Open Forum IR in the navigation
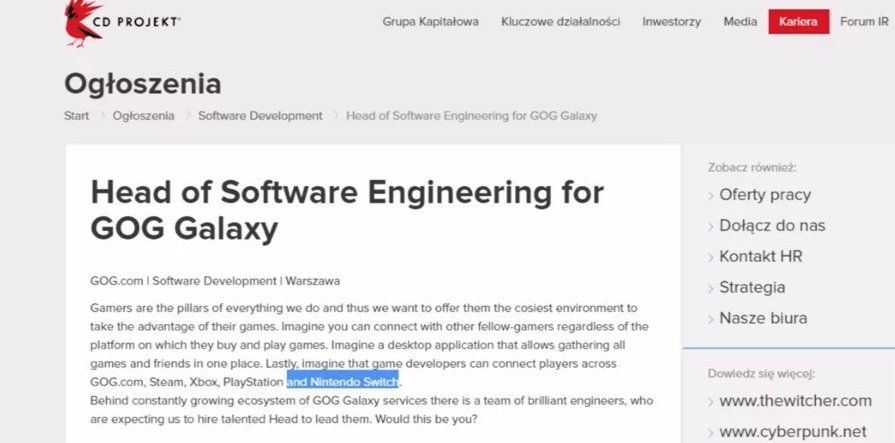 click(x=864, y=22)
